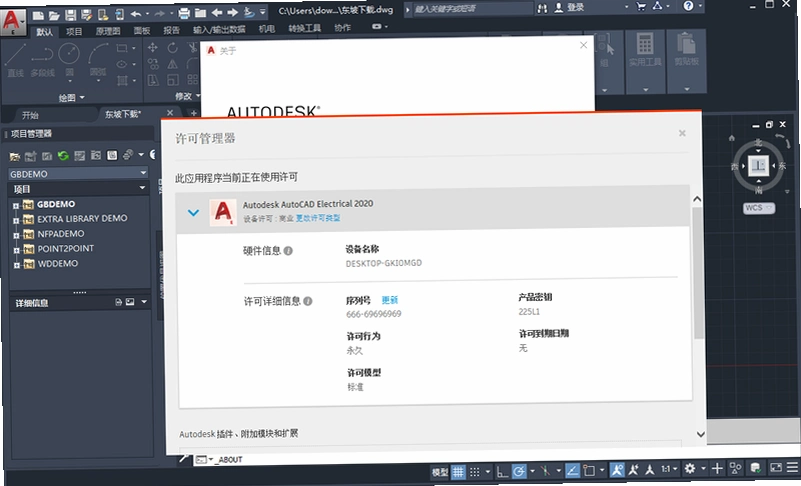Click the keyword search input field
This screenshot has width=801, height=486.
pyautogui.click(x=473, y=9)
